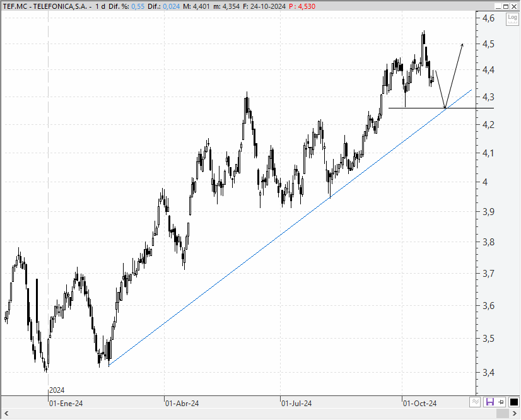Screen dimensions: 521x420
Task: Click the 3,7 price axis label
Action: point(488,274)
